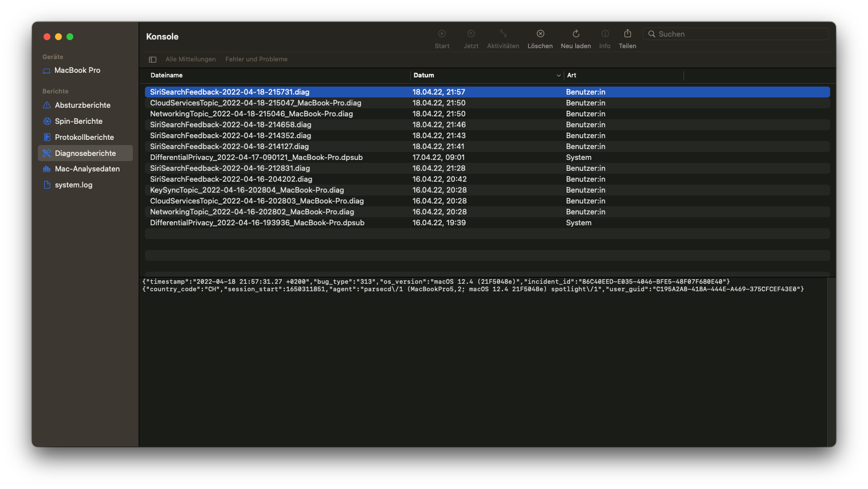Screen dimensions: 868x489
Task: Sort by Dateiname column header
Action: (167, 76)
